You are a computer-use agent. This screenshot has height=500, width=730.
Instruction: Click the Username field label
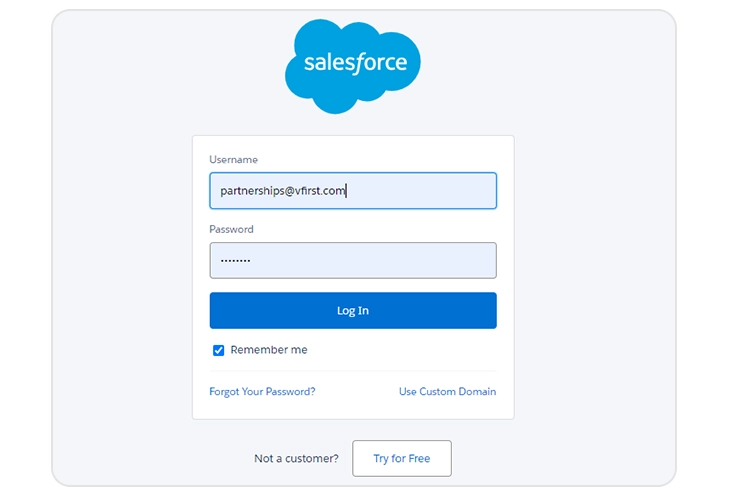coord(233,159)
